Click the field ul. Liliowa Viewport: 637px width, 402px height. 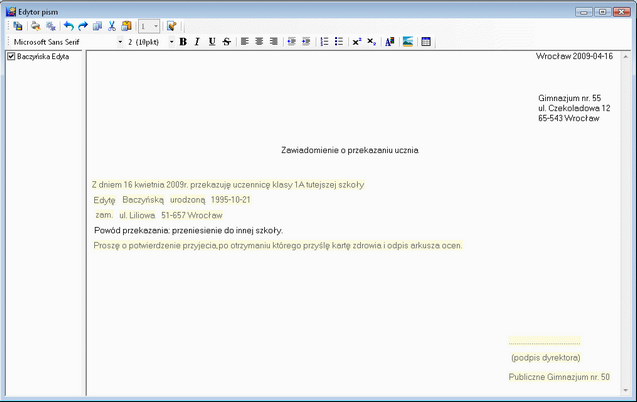(137, 216)
